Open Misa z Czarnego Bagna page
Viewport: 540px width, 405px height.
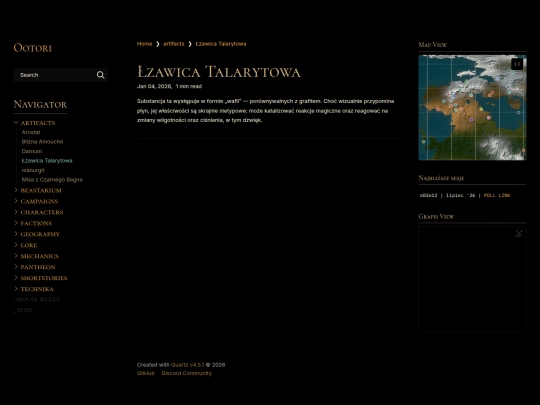pos(52,179)
